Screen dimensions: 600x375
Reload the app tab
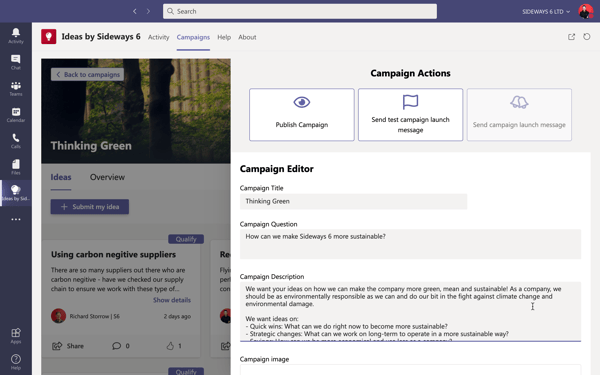click(x=587, y=37)
